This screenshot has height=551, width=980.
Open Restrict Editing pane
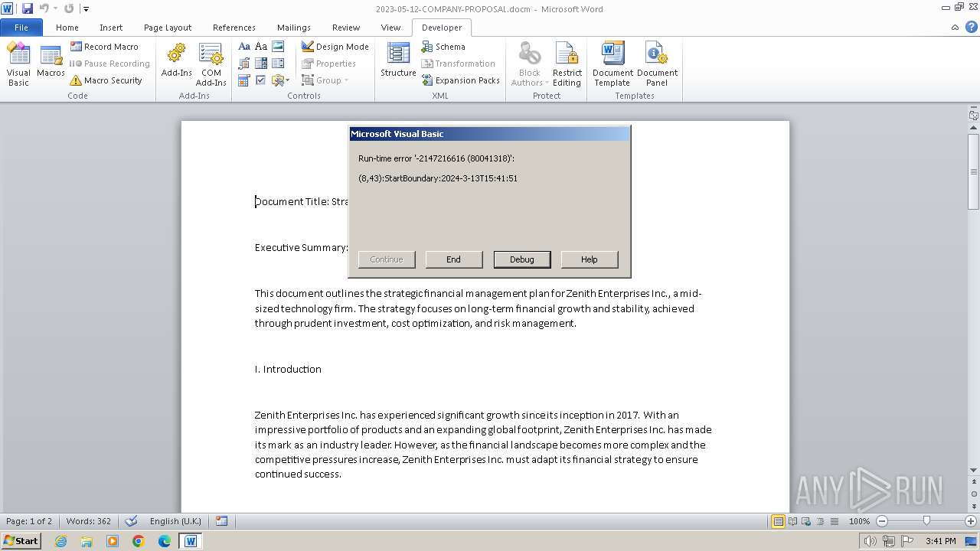click(x=567, y=64)
